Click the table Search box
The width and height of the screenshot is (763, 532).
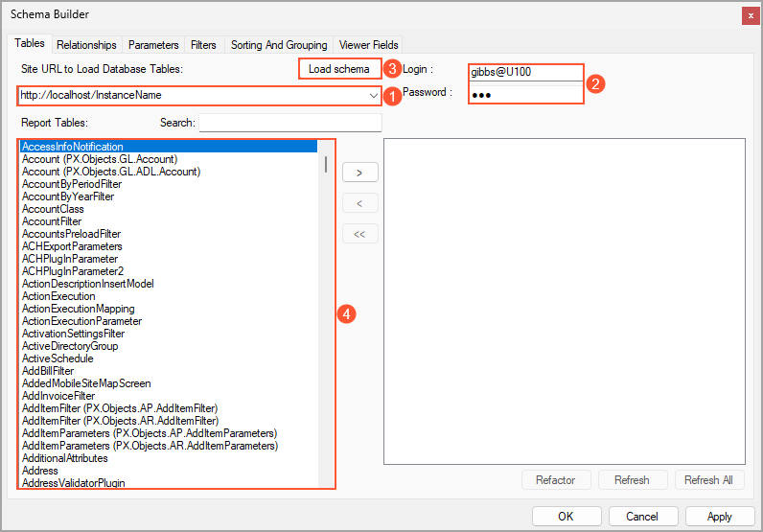click(x=289, y=123)
